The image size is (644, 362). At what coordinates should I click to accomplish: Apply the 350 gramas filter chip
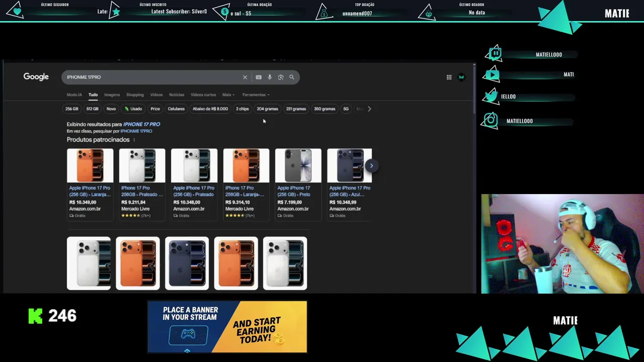325,109
